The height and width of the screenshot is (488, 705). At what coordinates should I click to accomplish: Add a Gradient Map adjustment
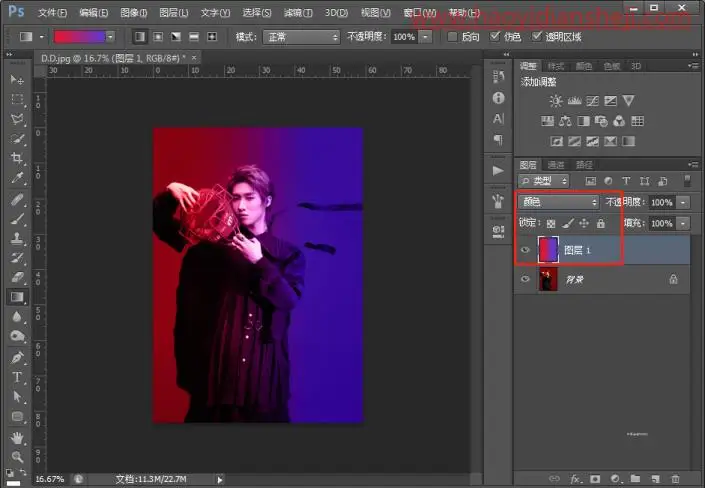(628, 141)
